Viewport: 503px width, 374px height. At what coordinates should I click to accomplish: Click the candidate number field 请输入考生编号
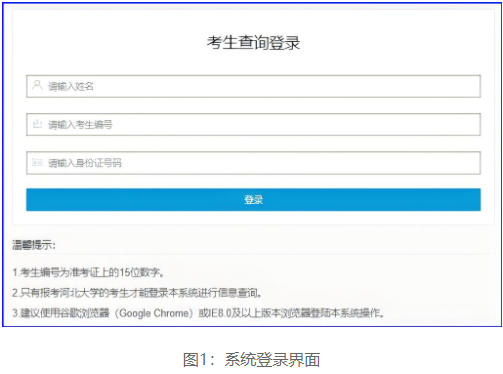(x=253, y=124)
